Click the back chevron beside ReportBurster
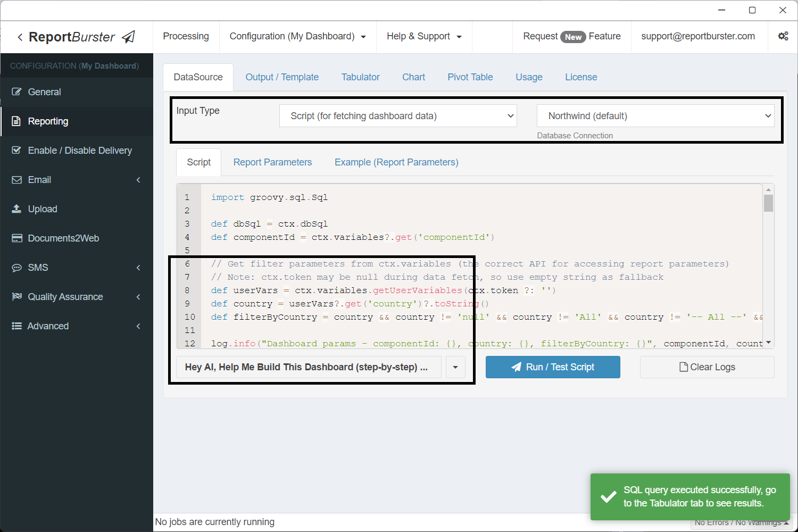Image resolution: width=798 pixels, height=532 pixels. [x=20, y=37]
